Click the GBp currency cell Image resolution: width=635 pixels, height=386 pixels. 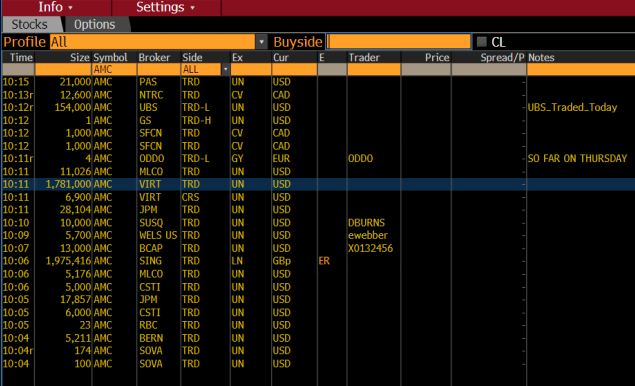[x=281, y=261]
